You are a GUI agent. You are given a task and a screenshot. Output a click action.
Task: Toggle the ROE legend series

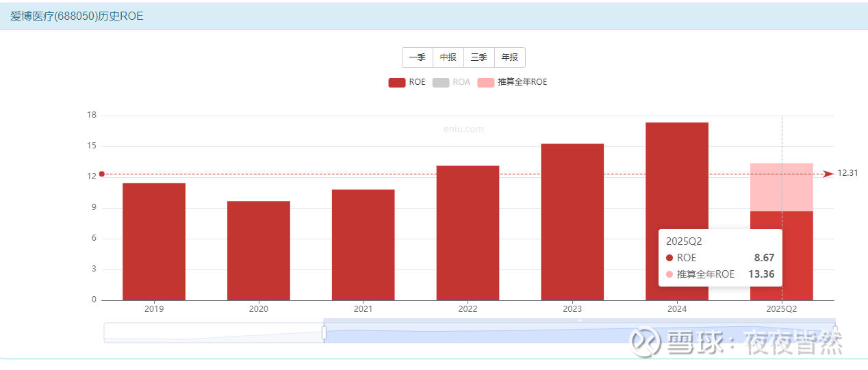pyautogui.click(x=407, y=82)
